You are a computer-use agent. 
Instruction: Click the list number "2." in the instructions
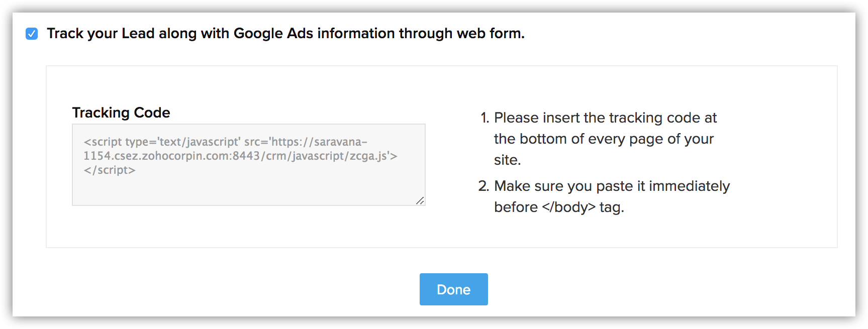click(484, 186)
